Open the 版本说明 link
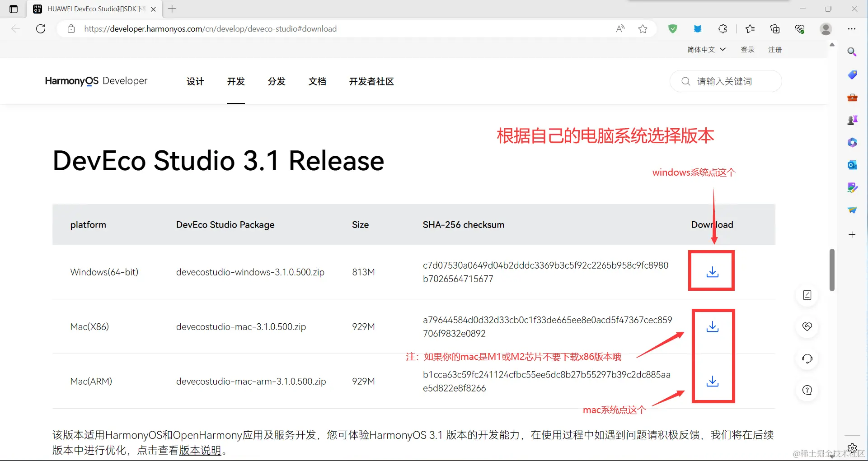Image resolution: width=868 pixels, height=461 pixels. (200, 450)
